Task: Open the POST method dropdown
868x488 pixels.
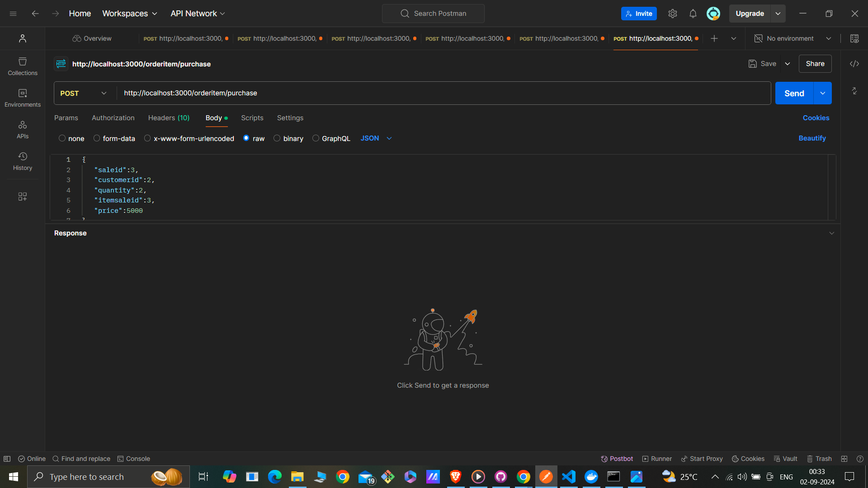Action: pos(84,93)
